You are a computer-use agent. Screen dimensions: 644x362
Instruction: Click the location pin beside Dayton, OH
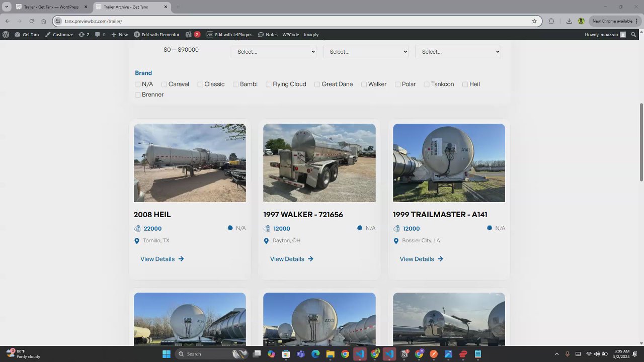266,241
